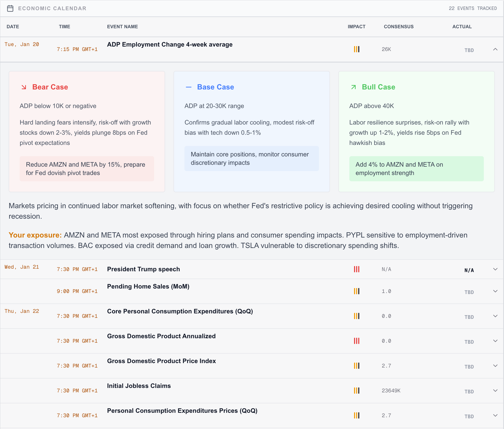Expand Gross Domestic Product Price Index row
Image resolution: width=504 pixels, height=429 pixels.
click(x=495, y=366)
